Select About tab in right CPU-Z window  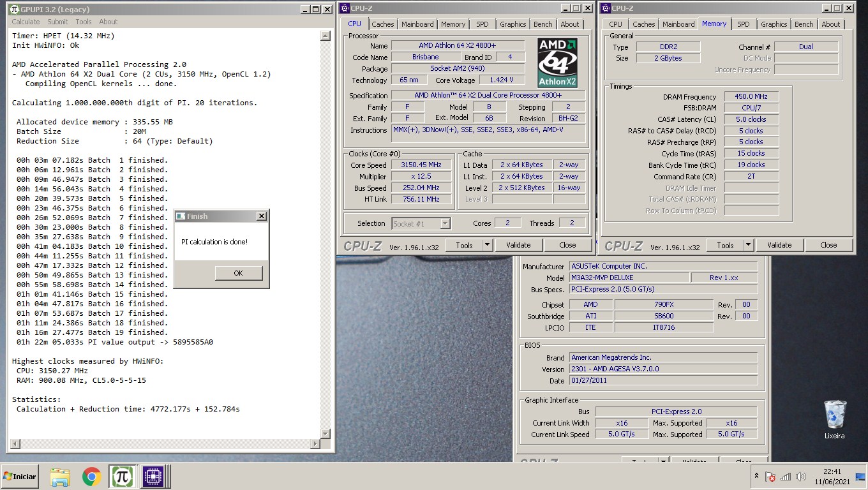831,24
